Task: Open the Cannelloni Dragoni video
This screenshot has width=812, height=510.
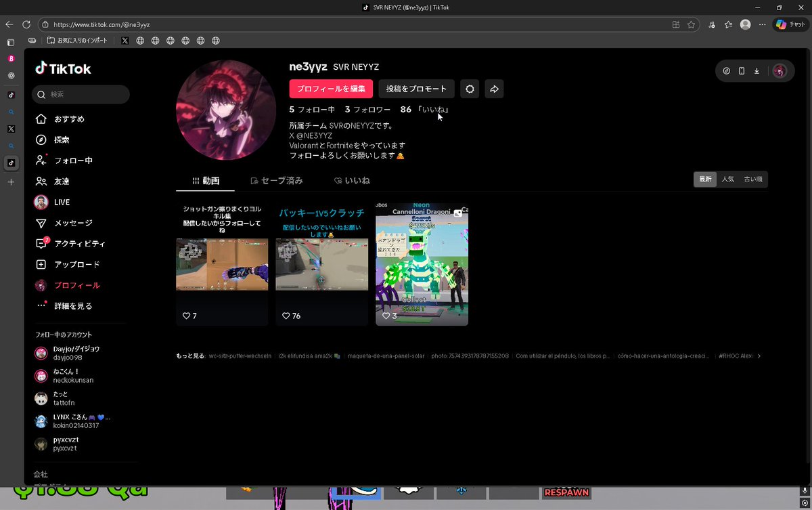Action: point(422,264)
